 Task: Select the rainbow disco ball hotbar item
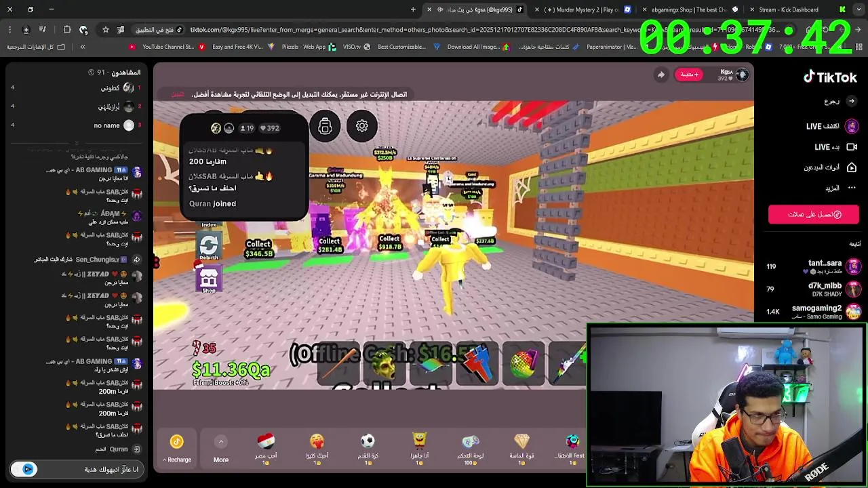[523, 365]
